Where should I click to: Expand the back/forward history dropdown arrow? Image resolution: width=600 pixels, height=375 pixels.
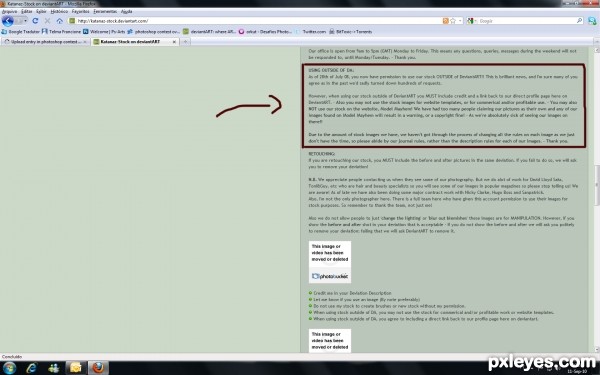pos(25,21)
